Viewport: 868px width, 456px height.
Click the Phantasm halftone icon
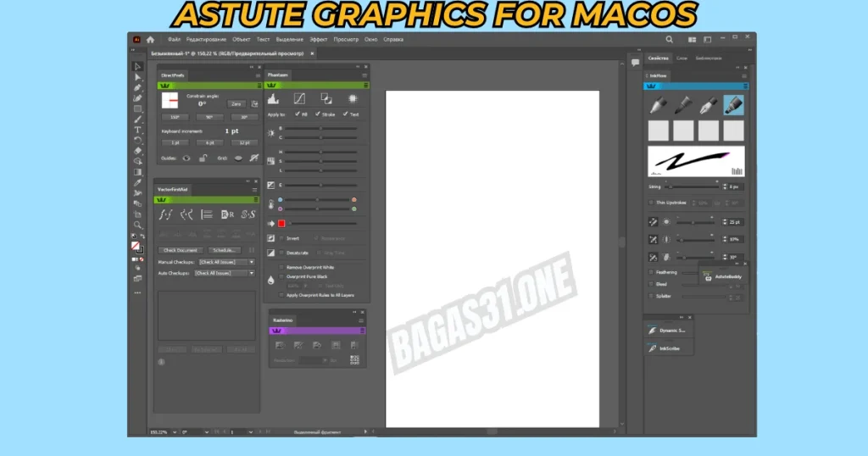click(353, 99)
